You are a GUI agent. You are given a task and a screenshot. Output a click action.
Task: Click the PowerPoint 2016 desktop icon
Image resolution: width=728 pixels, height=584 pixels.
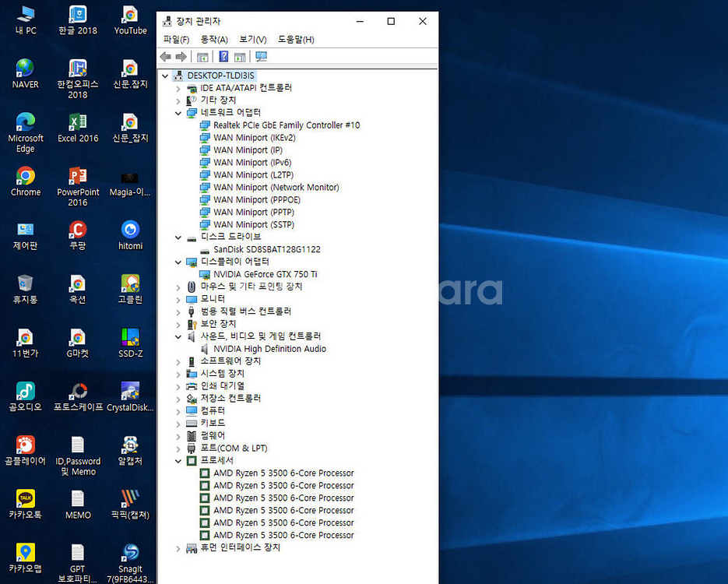click(78, 187)
